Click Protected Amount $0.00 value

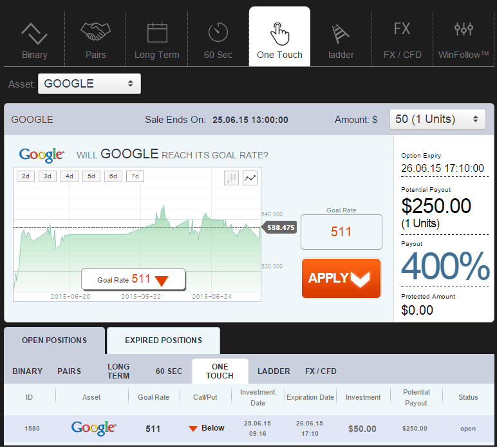(417, 310)
